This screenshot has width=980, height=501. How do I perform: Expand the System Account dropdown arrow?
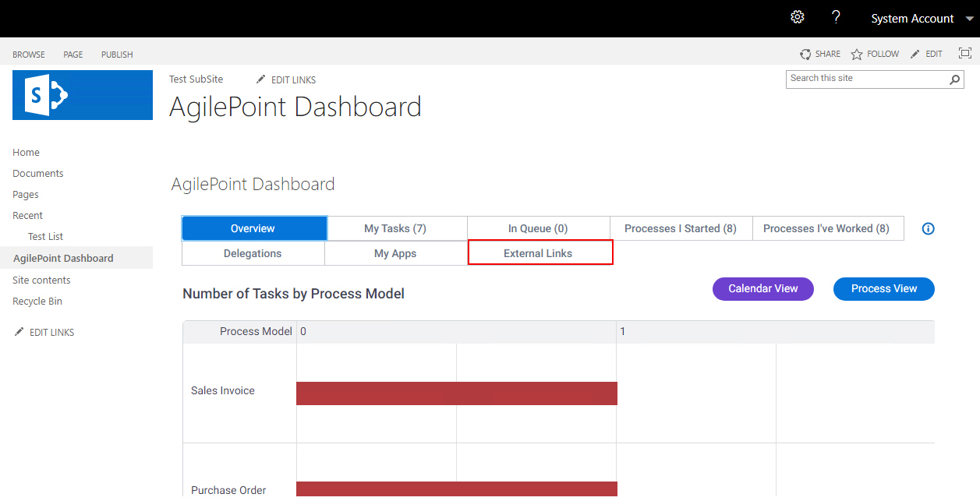969,19
